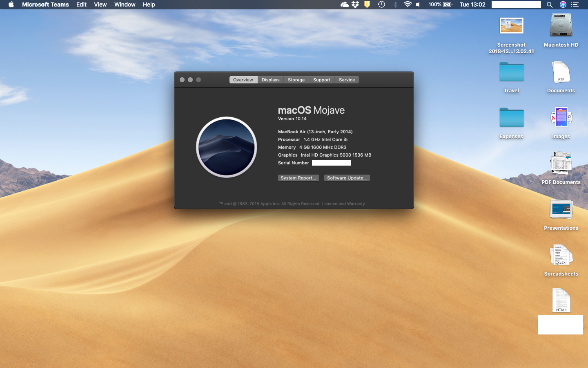The image size is (588, 368).
Task: Click the System Report button
Action: tap(298, 178)
